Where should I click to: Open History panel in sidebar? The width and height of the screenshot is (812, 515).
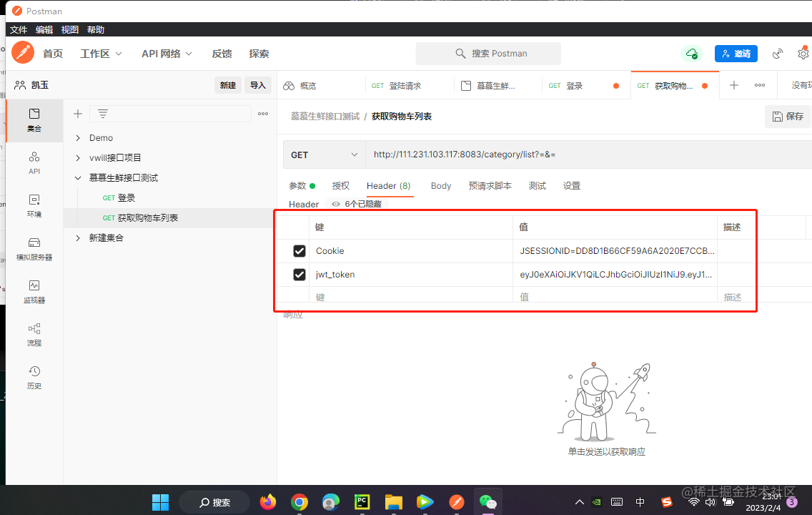click(34, 378)
